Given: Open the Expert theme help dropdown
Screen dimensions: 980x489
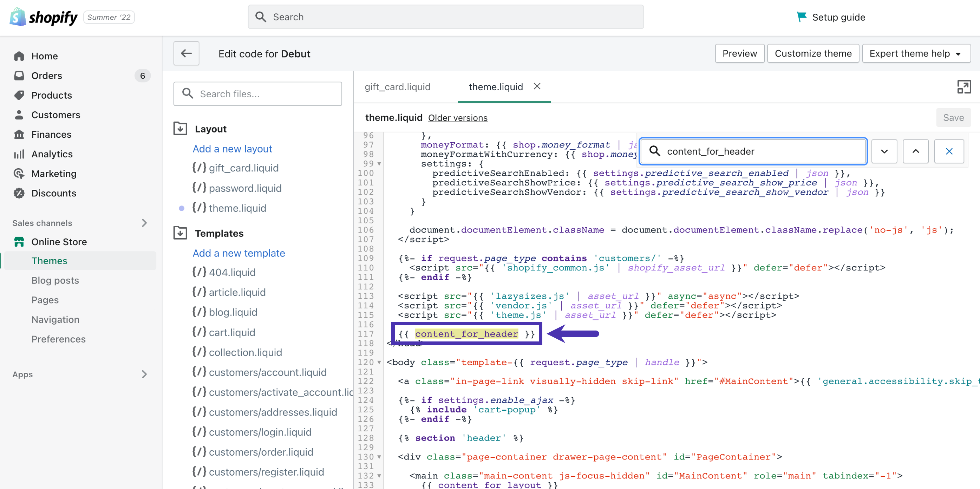Looking at the screenshot, I should click(916, 53).
